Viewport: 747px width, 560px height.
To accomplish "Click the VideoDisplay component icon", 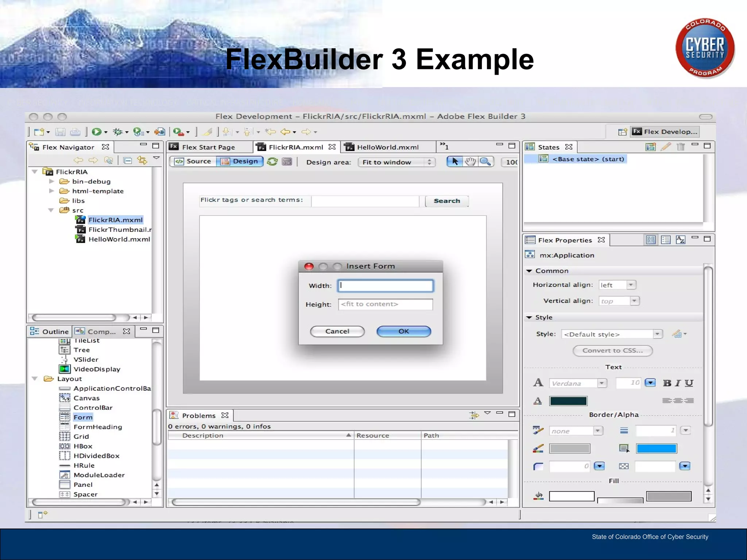I will point(64,369).
